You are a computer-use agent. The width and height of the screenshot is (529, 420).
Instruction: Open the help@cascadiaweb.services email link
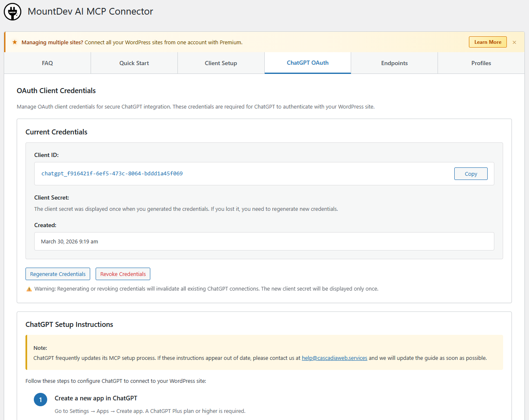(334, 358)
